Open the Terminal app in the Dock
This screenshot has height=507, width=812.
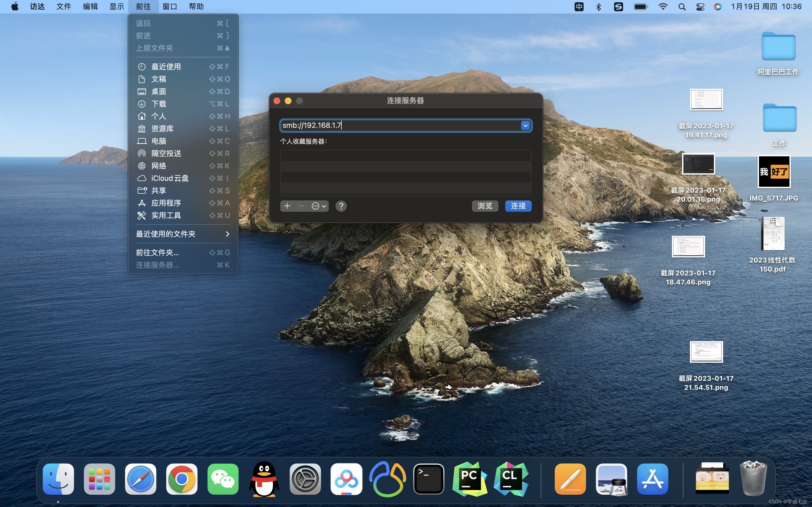429,479
